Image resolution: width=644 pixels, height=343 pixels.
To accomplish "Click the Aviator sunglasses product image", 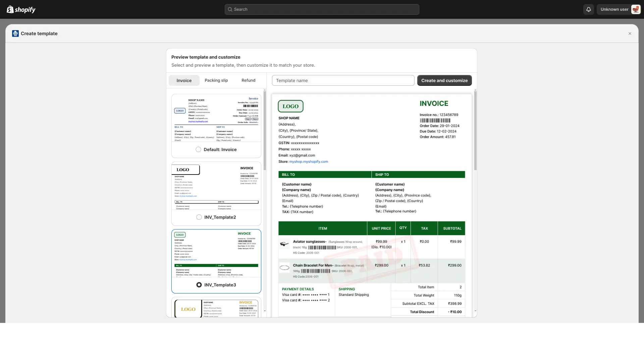I will click(284, 244).
